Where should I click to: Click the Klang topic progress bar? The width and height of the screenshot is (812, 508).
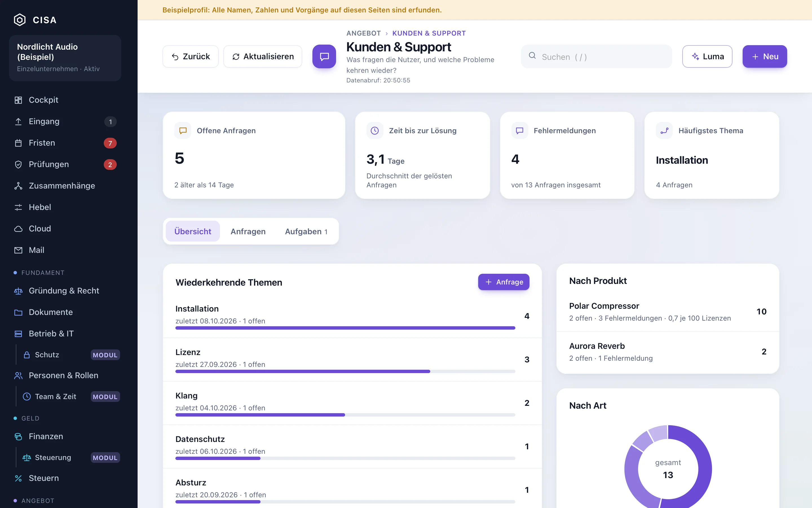coord(345,415)
